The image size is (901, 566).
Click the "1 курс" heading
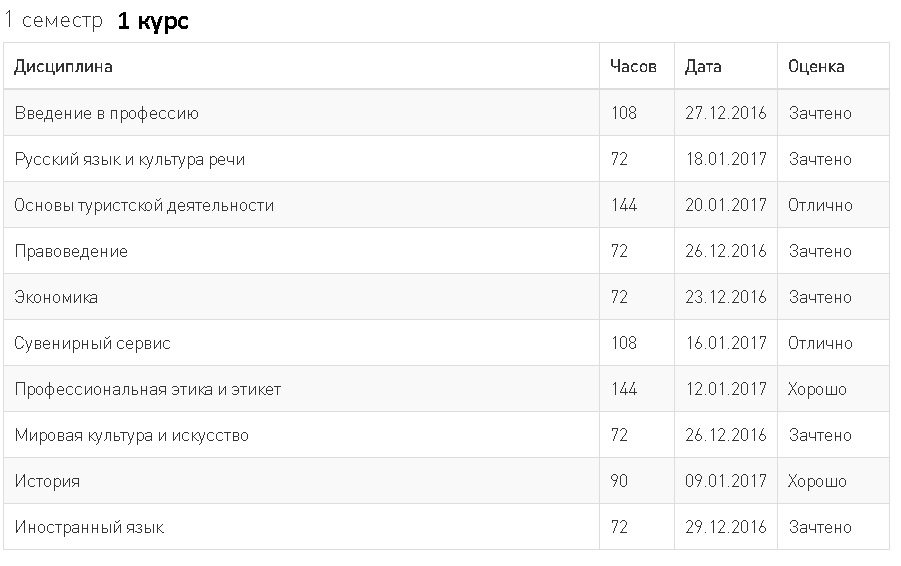click(x=153, y=21)
